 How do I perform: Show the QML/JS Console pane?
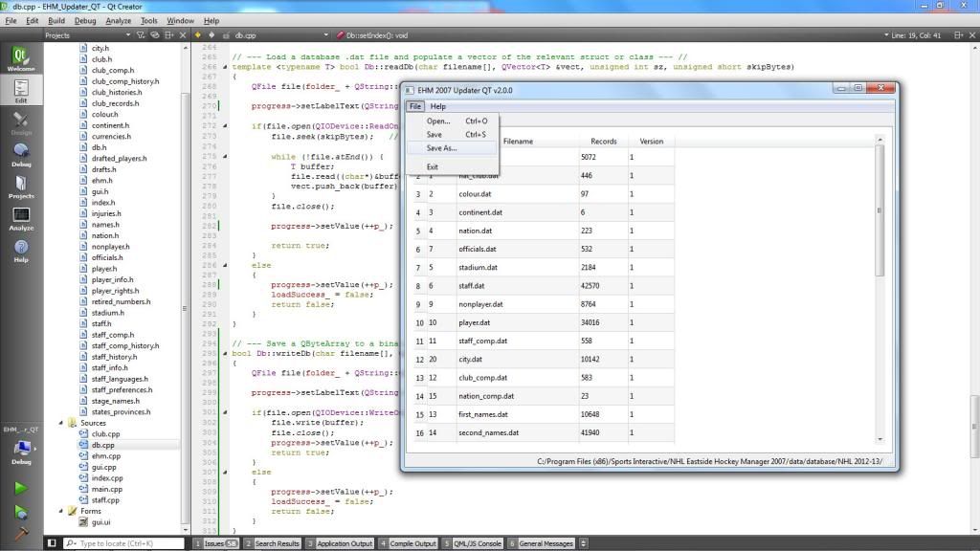click(473, 543)
